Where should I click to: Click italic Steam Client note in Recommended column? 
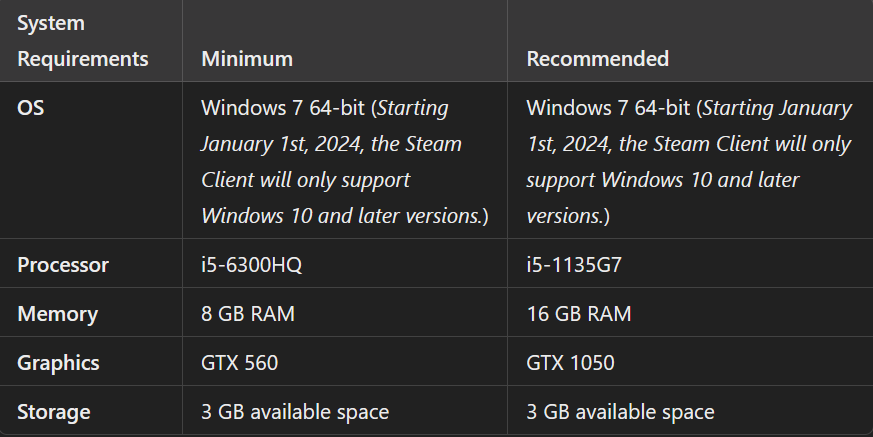(688, 162)
